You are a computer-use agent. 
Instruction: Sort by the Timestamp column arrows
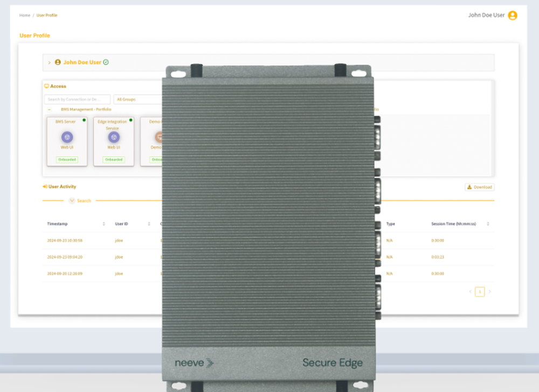point(104,224)
